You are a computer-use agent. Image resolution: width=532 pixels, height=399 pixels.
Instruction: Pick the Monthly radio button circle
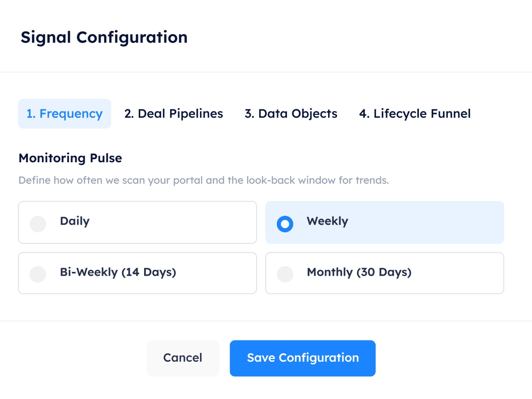point(285,274)
